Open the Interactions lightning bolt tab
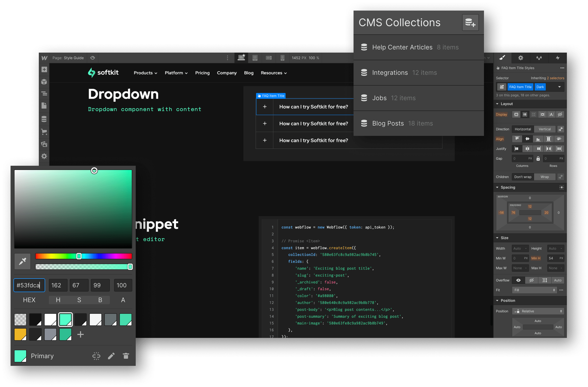This screenshot has width=588, height=387. [x=557, y=58]
